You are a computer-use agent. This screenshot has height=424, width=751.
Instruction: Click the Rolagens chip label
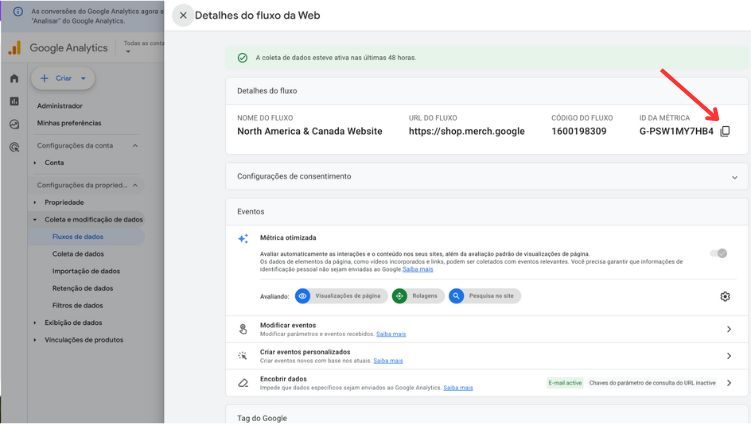pos(425,296)
